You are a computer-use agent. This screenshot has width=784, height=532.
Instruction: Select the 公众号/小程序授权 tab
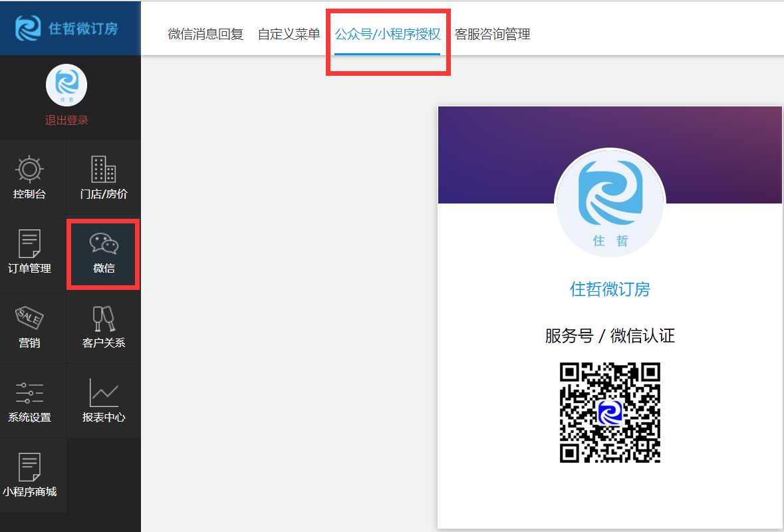388,34
